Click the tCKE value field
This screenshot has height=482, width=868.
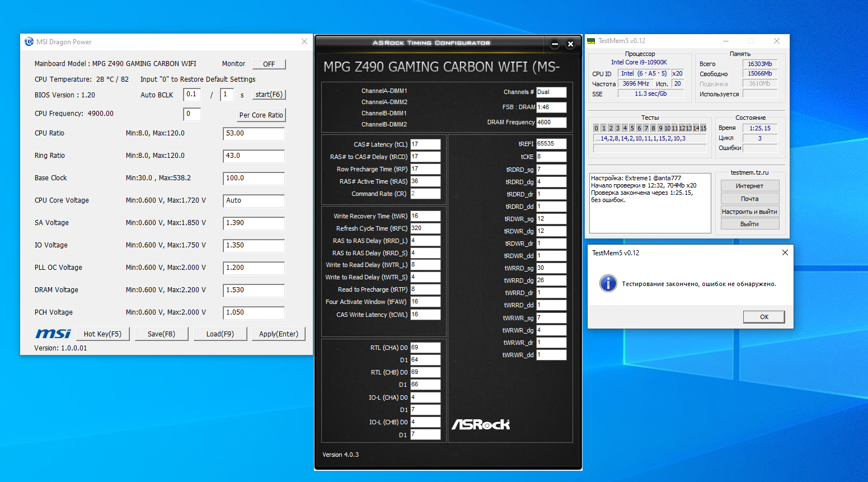point(551,157)
